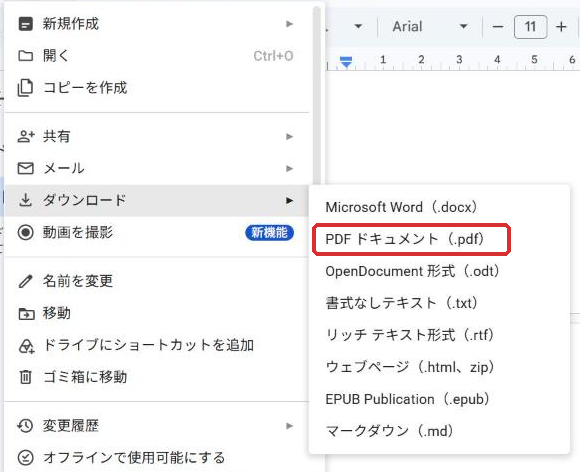
Task: Expand the 共有 submenu arrow
Action: (289, 136)
